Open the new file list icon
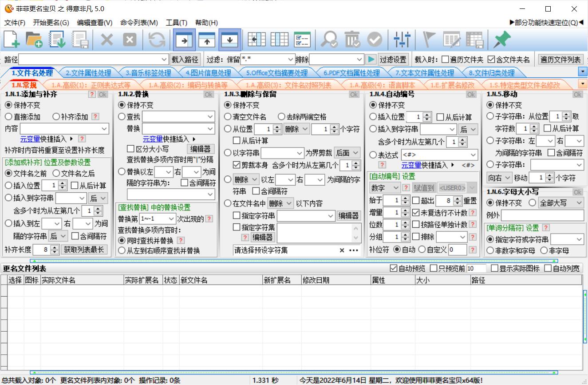The width and height of the screenshot is (588, 385). [x=11, y=40]
